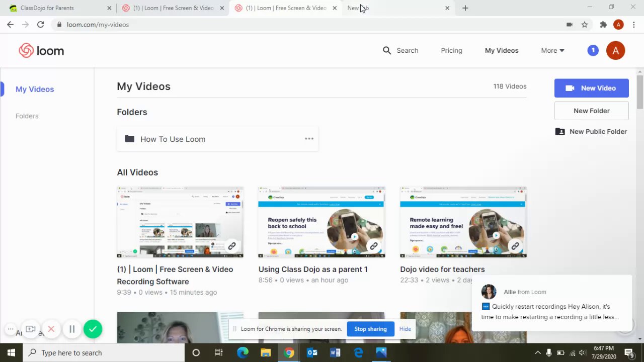This screenshot has height=362, width=644.
Task: Open File Explorer from the taskbar
Action: [266, 352]
